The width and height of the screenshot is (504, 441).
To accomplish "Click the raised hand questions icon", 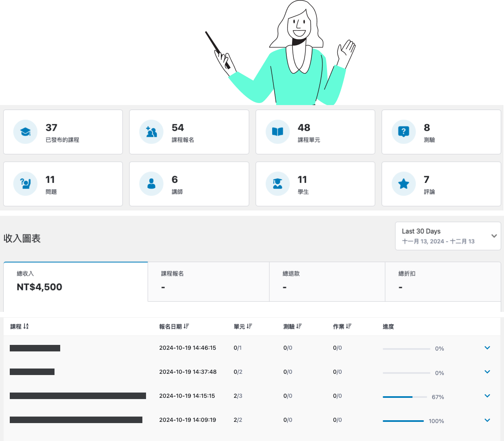I will click(x=25, y=184).
